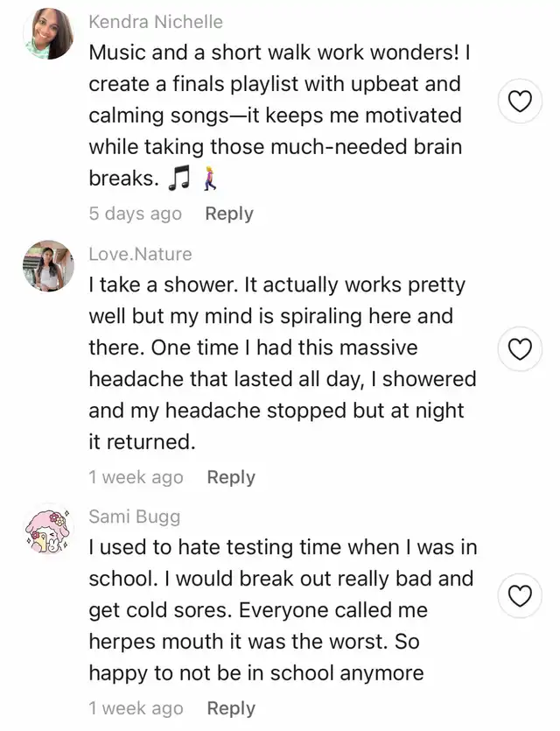560x731 pixels.
Task: Like Kendra Nichelle's comment with the heart
Action: click(x=520, y=102)
